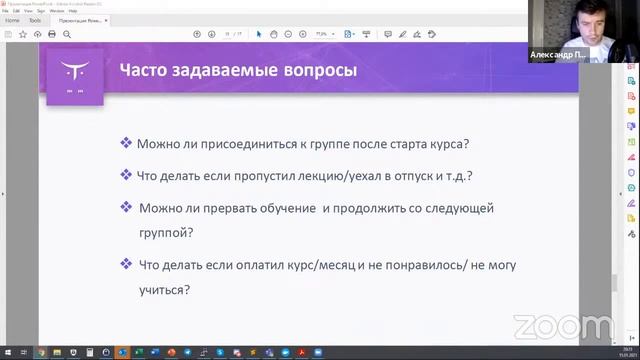The width and height of the screenshot is (640, 360).
Task: Click the taskbar clock and date
Action: coord(627,352)
